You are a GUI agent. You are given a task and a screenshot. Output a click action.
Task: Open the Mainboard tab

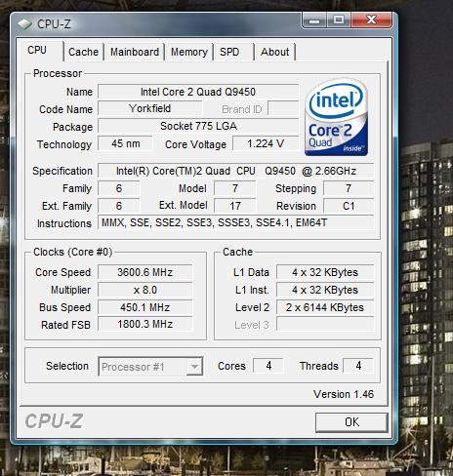[135, 52]
